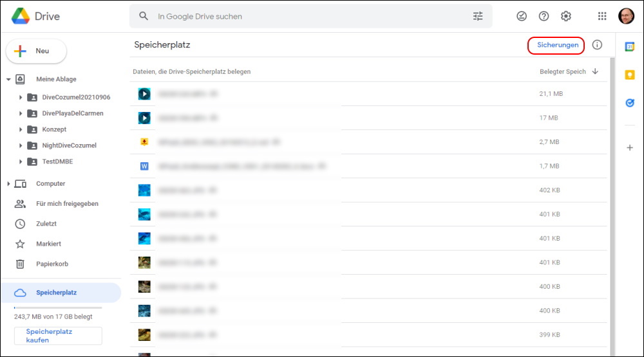Screen dimensions: 644x357
Task: Expand the DiveCozumel20210906 folder
Action: click(x=20, y=97)
